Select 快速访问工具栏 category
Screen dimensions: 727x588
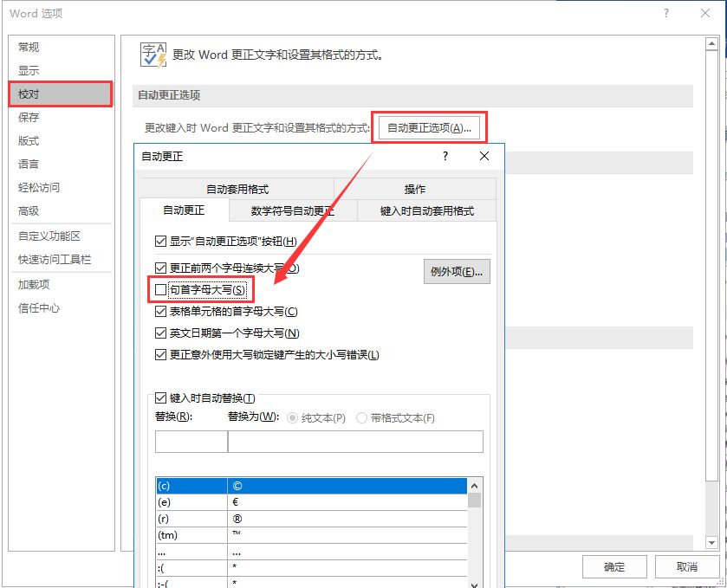[x=55, y=260]
